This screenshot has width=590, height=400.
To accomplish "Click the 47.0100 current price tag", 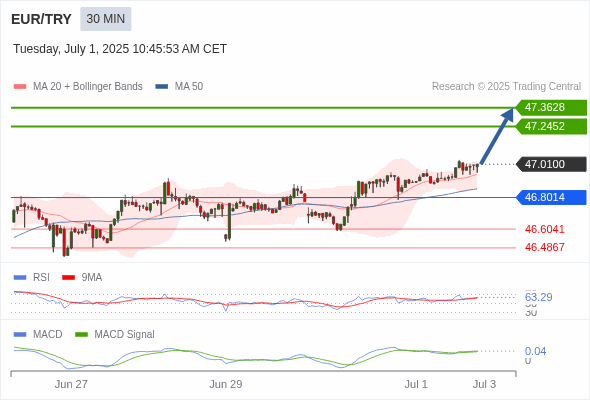I will pyautogui.click(x=551, y=164).
